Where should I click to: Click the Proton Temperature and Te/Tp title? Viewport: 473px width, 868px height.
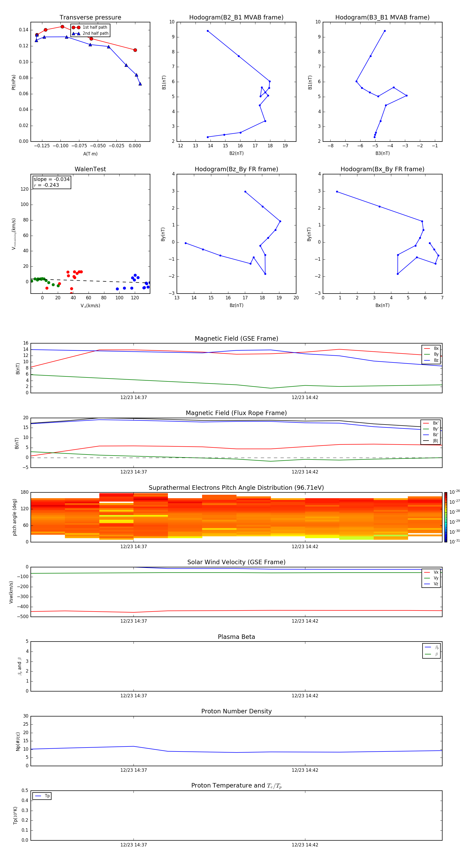236,786
